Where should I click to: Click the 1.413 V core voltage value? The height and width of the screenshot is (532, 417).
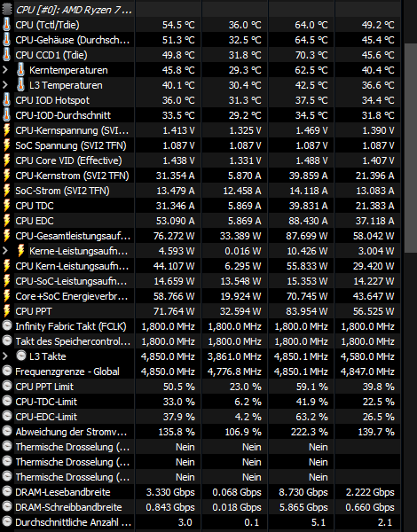(178, 130)
